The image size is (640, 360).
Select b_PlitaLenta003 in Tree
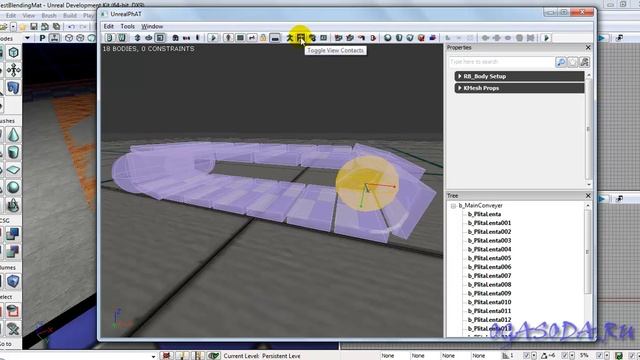coord(489,240)
